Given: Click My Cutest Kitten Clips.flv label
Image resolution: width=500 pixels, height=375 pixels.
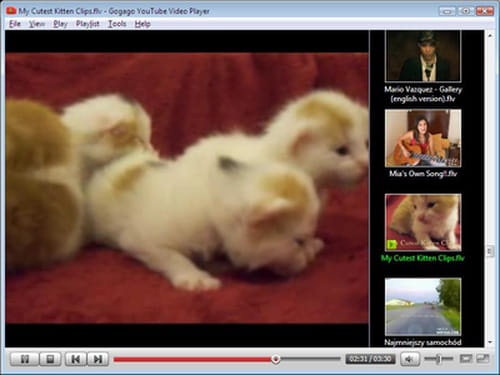Looking at the screenshot, I should coord(423,258).
